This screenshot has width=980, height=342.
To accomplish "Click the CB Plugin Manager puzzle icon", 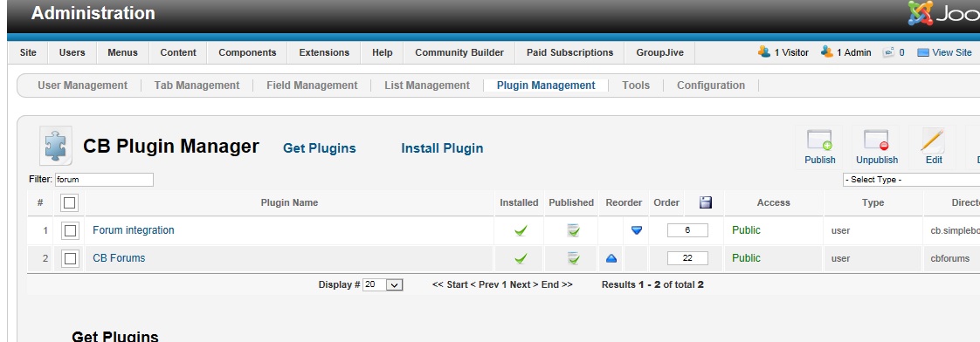I will click(x=56, y=146).
